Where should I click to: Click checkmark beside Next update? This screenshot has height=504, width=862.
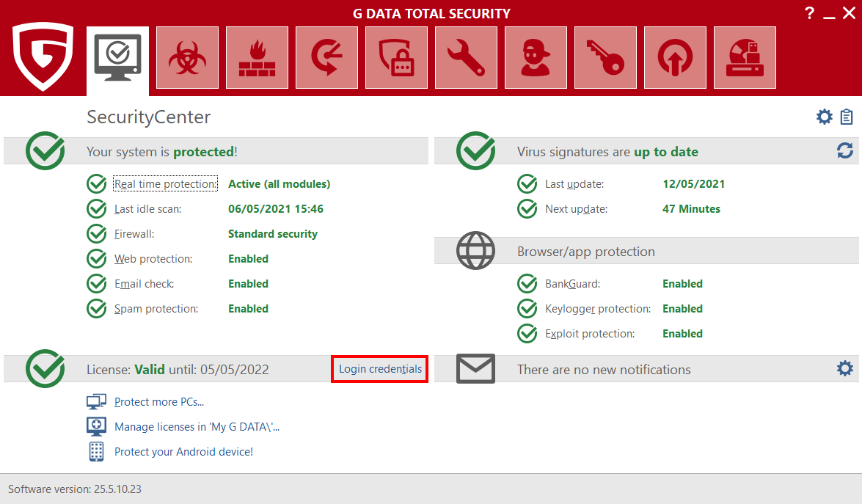tap(527, 209)
